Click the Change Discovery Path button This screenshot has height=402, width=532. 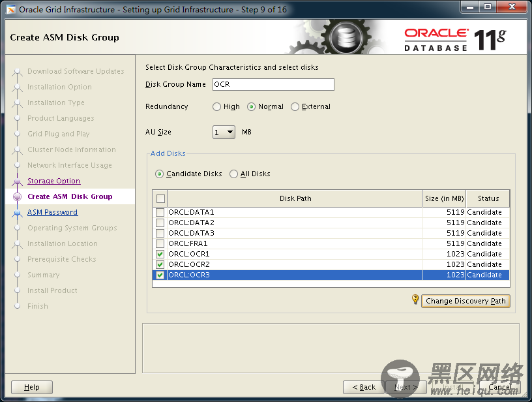pos(465,301)
